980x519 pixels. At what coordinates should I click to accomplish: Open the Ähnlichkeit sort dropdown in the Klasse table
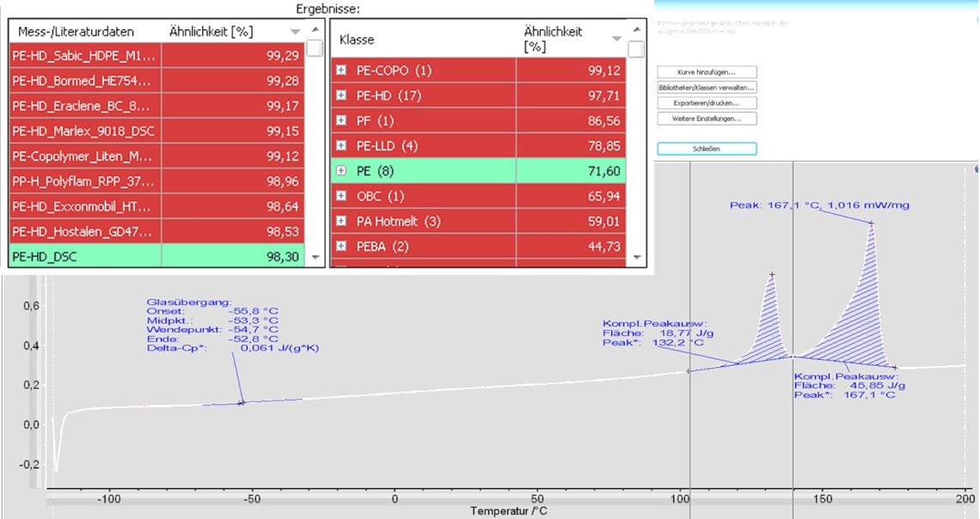point(616,39)
